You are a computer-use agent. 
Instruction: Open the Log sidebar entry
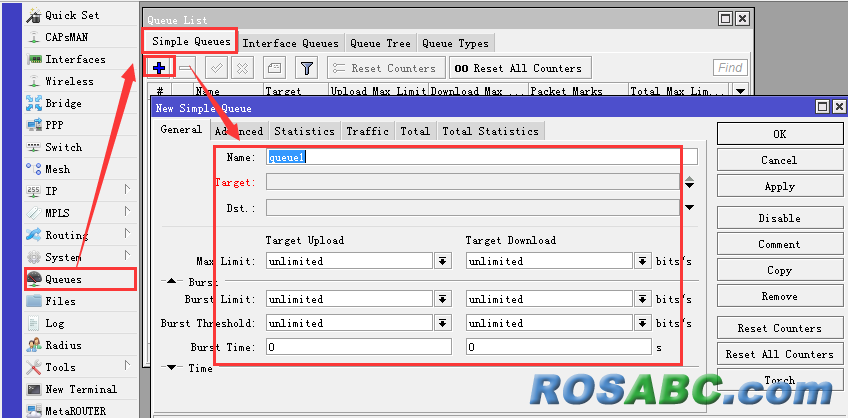pos(54,323)
